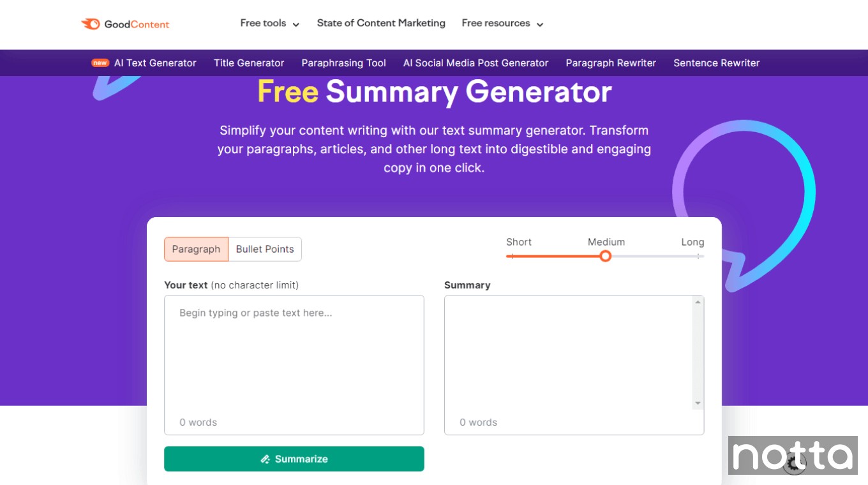Switch to Bullet Points summary format
Image resolution: width=868 pixels, height=485 pixels.
[x=265, y=249]
